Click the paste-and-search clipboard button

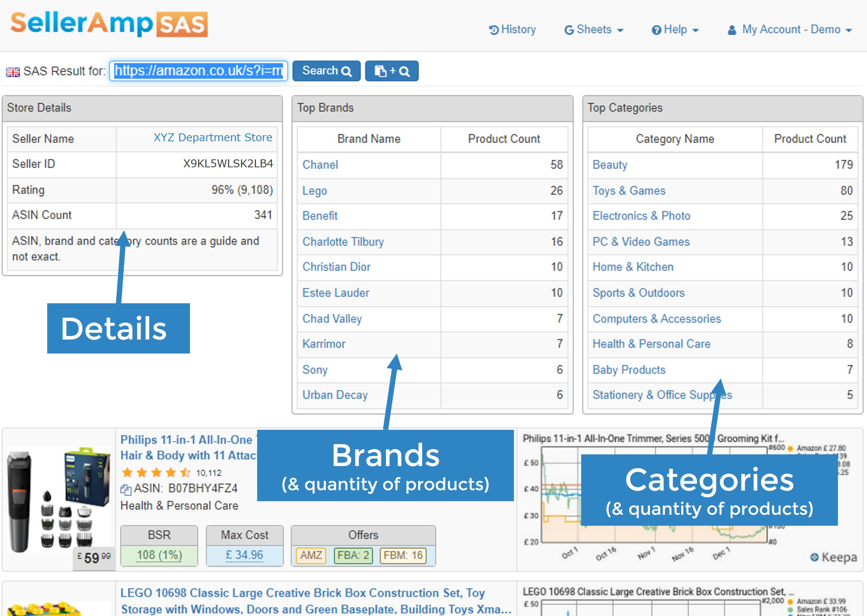(x=392, y=71)
